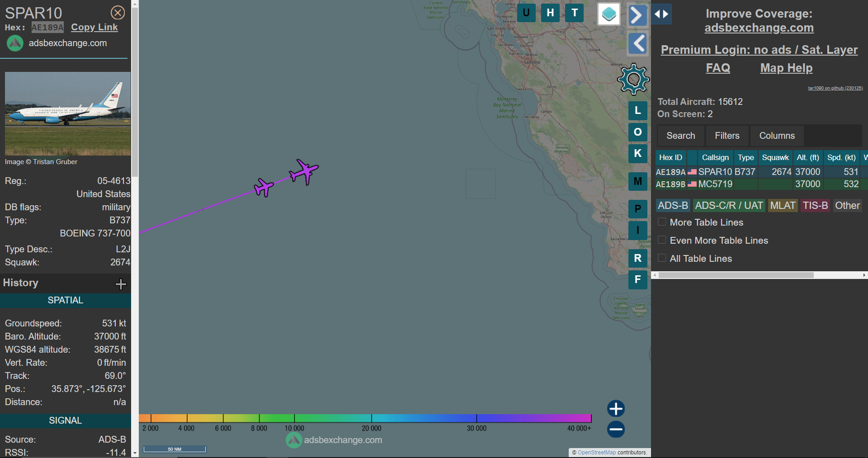This screenshot has width=868, height=458.
Task: Toggle sidebar width double-arrow button
Action: pos(661,14)
